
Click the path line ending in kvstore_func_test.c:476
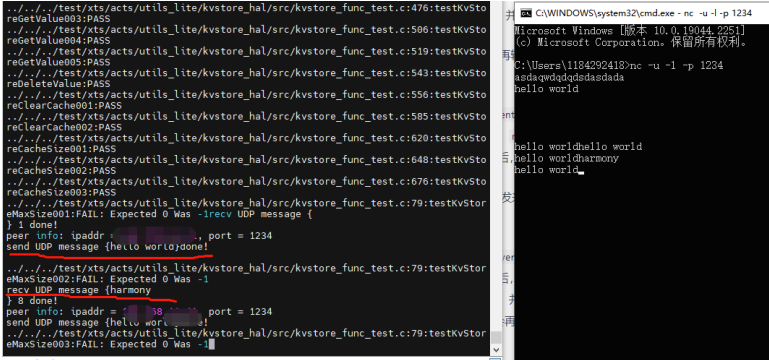click(x=247, y=8)
